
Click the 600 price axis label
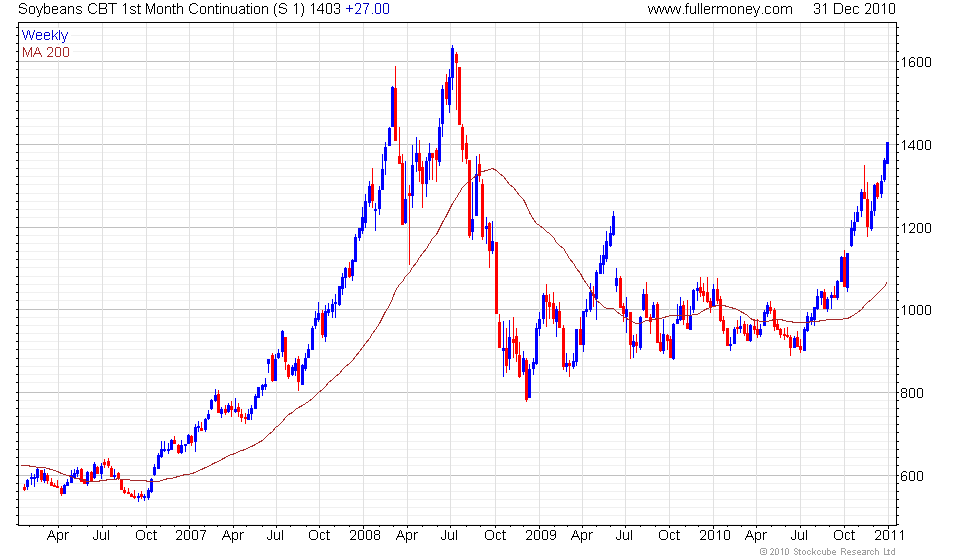pos(912,476)
